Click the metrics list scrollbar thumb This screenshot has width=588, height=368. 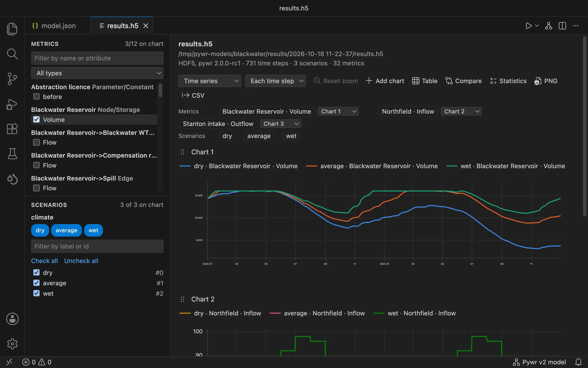[160, 90]
